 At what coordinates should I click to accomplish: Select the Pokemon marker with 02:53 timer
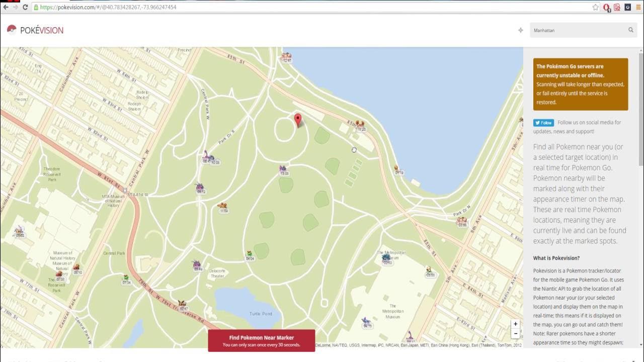pos(387,259)
